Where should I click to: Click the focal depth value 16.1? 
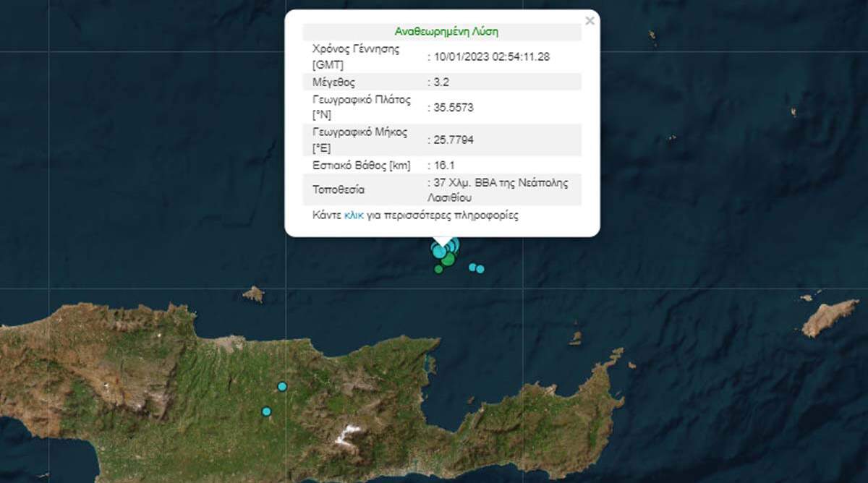point(444,165)
